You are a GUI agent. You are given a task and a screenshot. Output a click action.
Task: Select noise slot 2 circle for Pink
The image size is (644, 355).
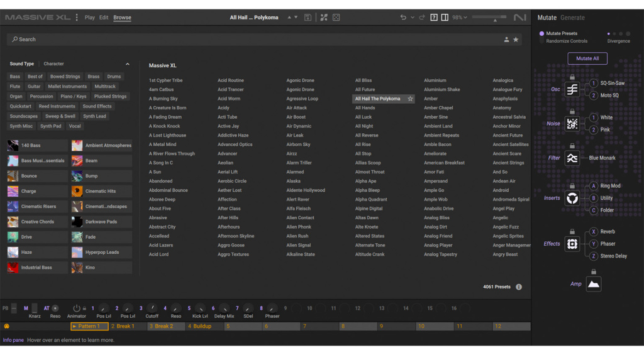pyautogui.click(x=594, y=129)
